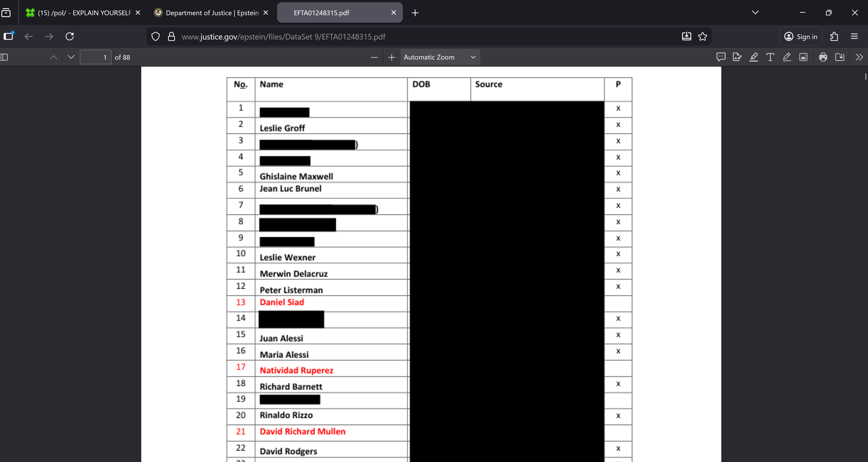868x462 pixels.
Task: Switch to Department of Justice Epstein tab
Action: pos(212,13)
